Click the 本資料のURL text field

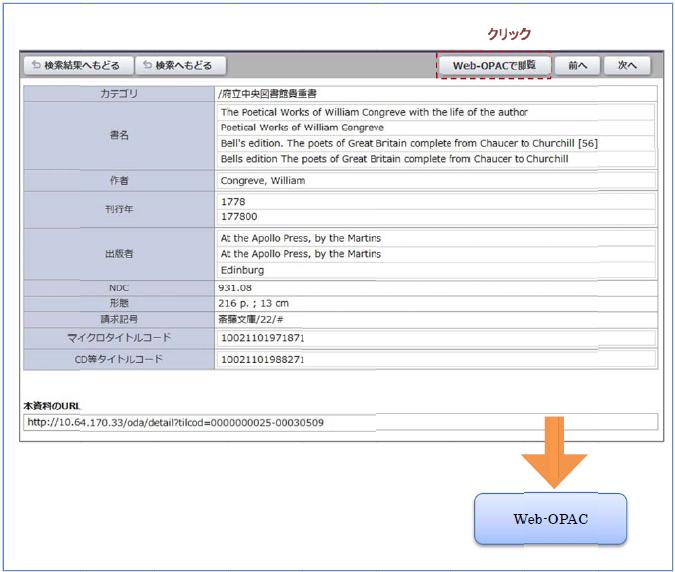[341, 422]
